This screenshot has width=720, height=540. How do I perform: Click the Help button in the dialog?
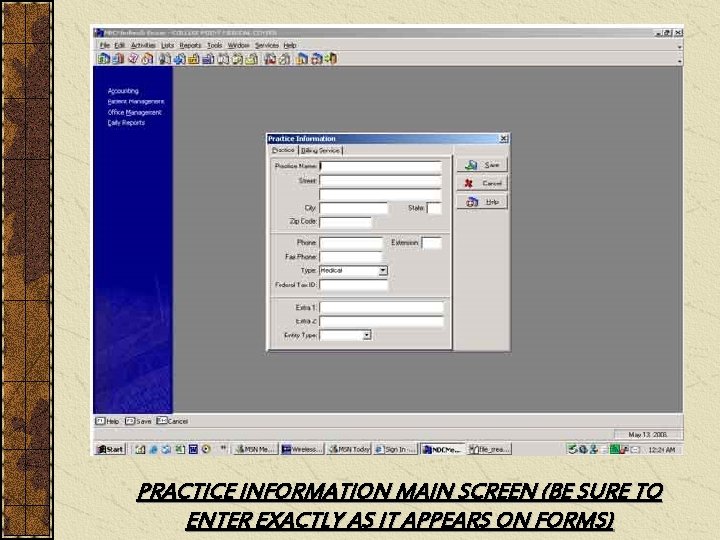[482, 202]
